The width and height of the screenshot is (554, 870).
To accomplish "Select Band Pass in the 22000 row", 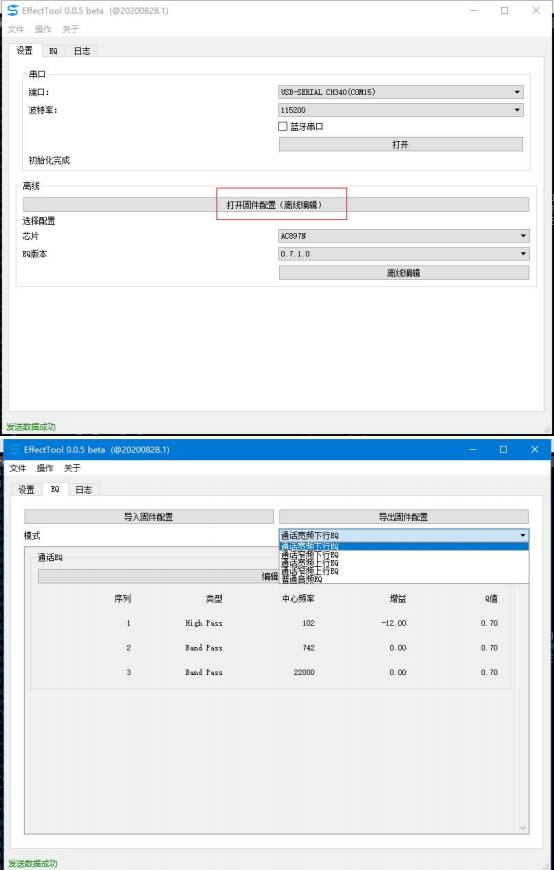I will pyautogui.click(x=204, y=672).
